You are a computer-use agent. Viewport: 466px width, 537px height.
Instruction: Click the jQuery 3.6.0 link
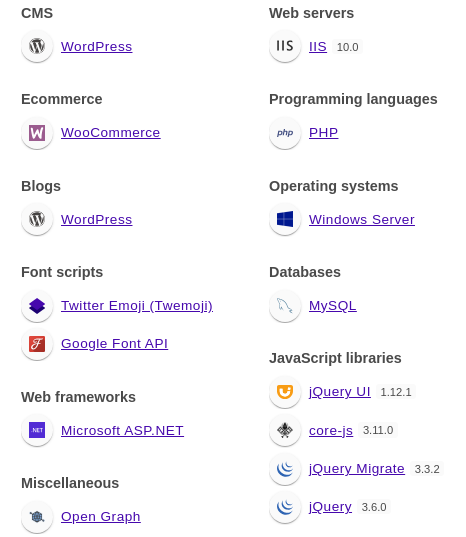pos(330,507)
